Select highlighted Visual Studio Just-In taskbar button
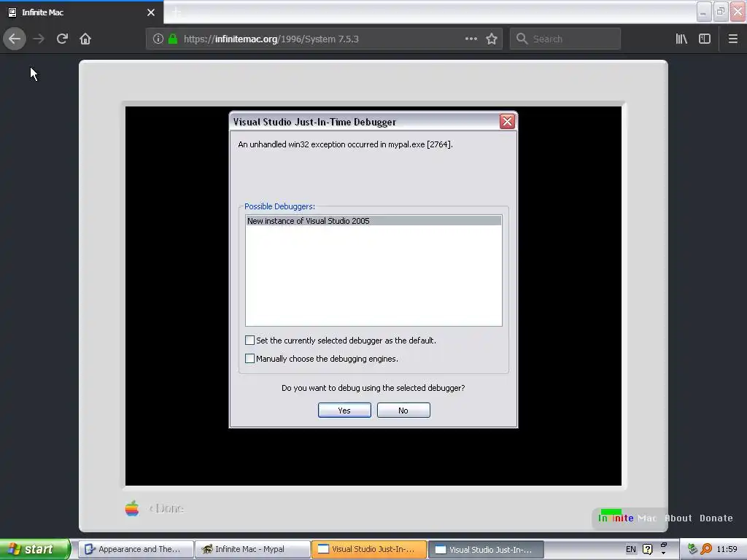Viewport: 747px width, 560px height. [x=369, y=549]
